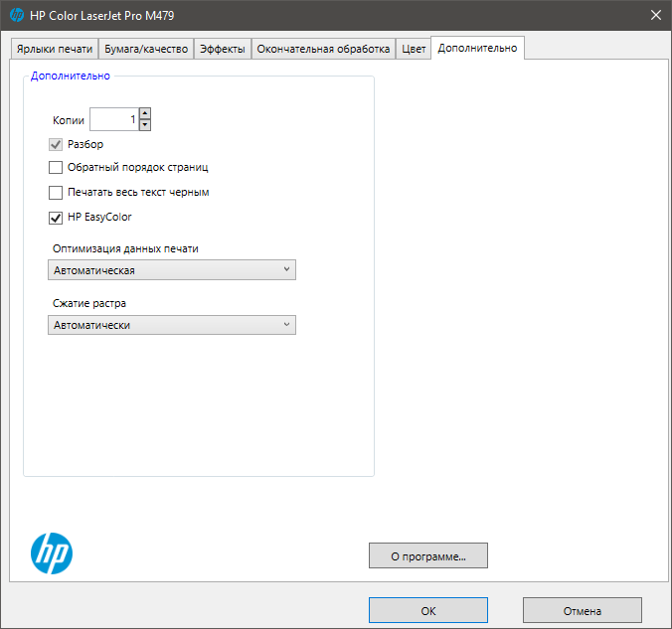672x629 pixels.
Task: Disable the HP EasyColor checkbox
Action: (x=56, y=218)
